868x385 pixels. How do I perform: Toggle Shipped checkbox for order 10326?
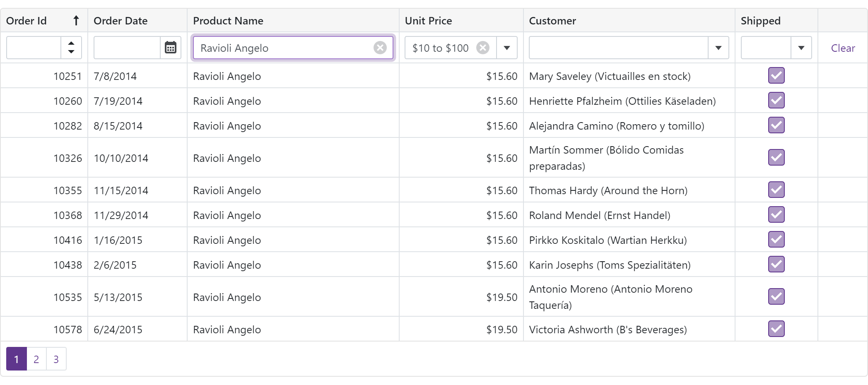pyautogui.click(x=776, y=157)
